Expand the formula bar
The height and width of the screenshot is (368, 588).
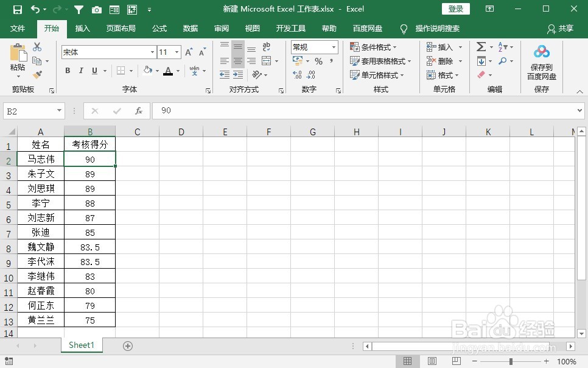point(579,110)
